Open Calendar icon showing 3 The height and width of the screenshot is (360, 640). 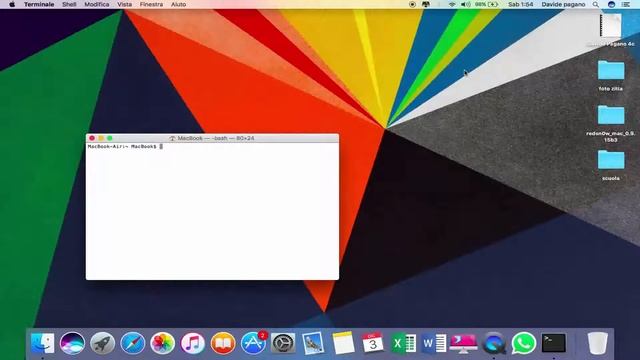click(373, 343)
